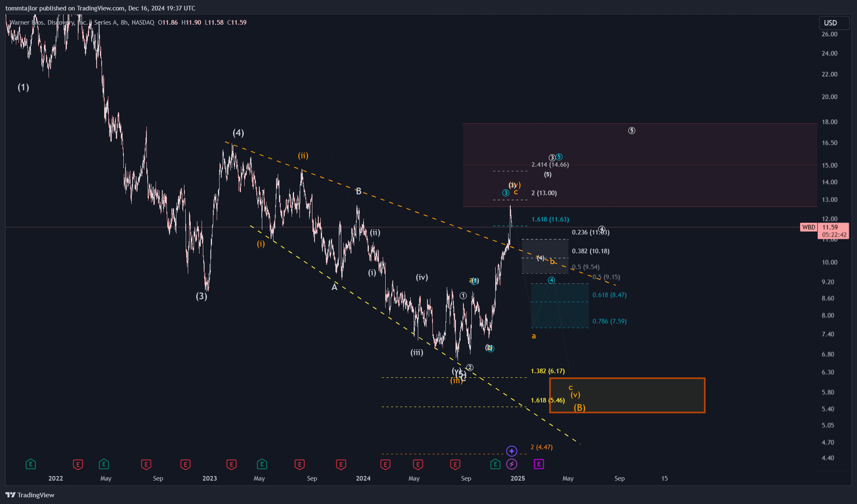
Task: Click the purple lightning bolt event icon
Action: click(512, 464)
